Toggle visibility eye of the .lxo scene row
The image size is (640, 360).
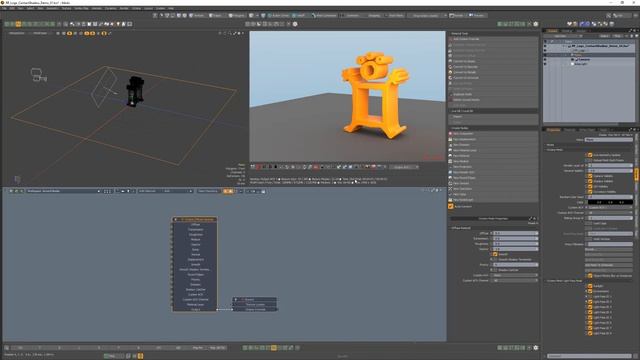[x=545, y=46]
